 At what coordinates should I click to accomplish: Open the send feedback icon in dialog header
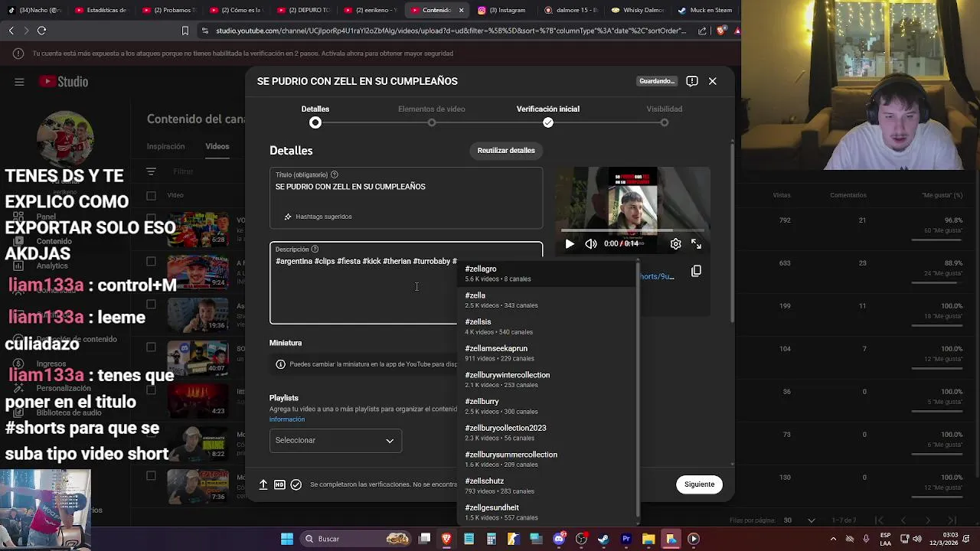point(692,81)
